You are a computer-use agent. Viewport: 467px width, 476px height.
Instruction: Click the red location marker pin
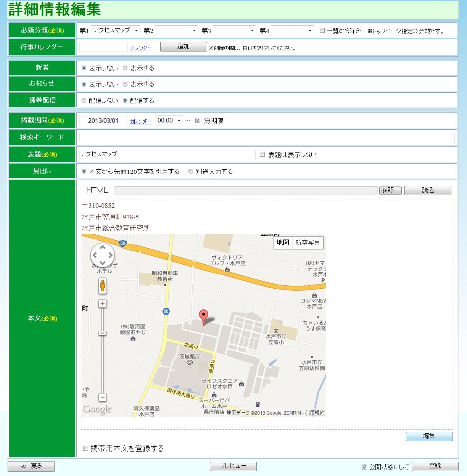pos(204,317)
